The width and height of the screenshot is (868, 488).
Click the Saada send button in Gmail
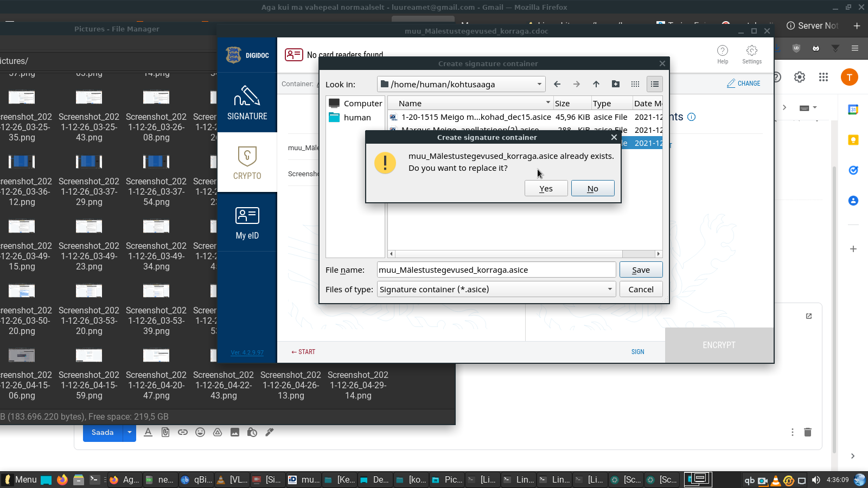click(x=103, y=432)
